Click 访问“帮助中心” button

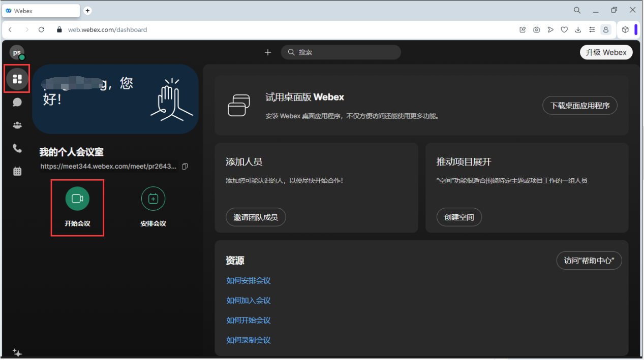pos(589,260)
